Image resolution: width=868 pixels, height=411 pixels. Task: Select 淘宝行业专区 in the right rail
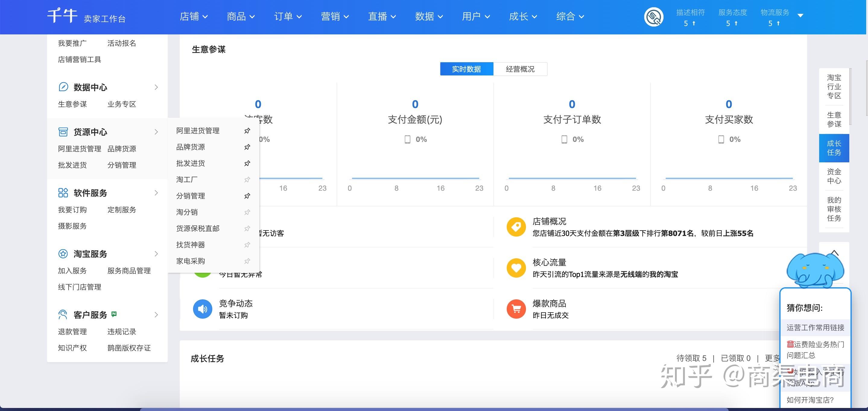(x=834, y=87)
